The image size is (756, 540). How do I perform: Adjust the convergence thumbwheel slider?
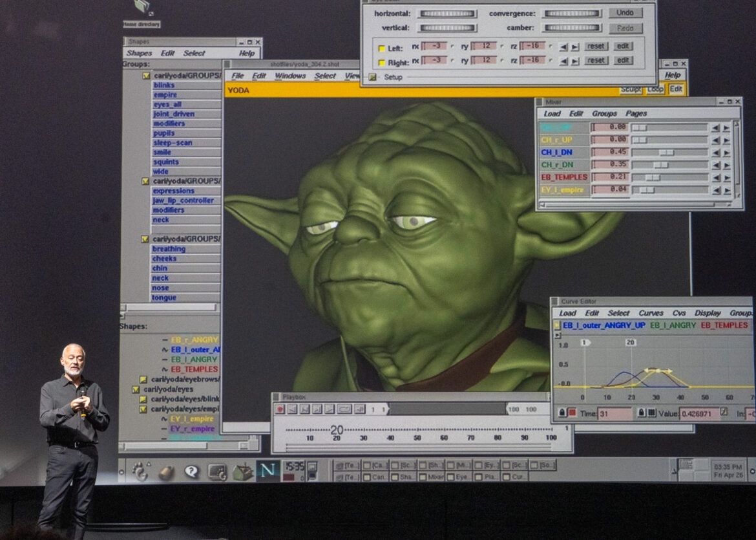[x=572, y=14]
